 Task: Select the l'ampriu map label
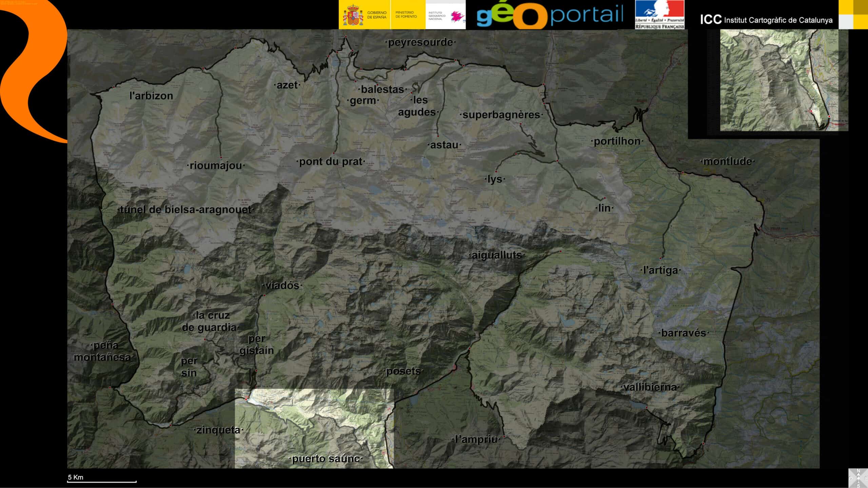476,440
